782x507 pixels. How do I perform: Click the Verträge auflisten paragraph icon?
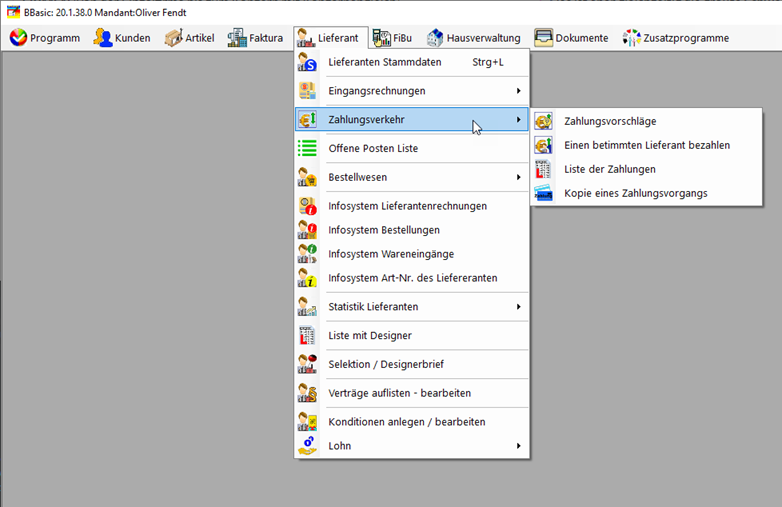[307, 393]
